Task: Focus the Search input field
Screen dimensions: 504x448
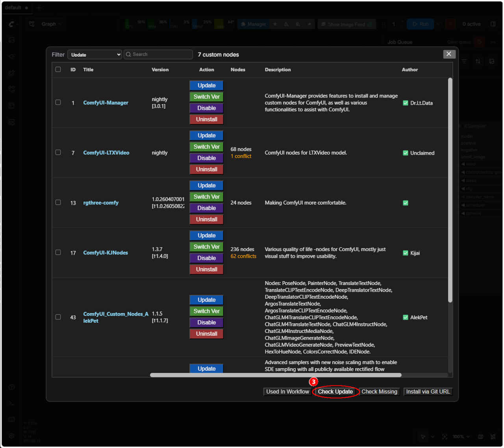Action: (x=158, y=54)
